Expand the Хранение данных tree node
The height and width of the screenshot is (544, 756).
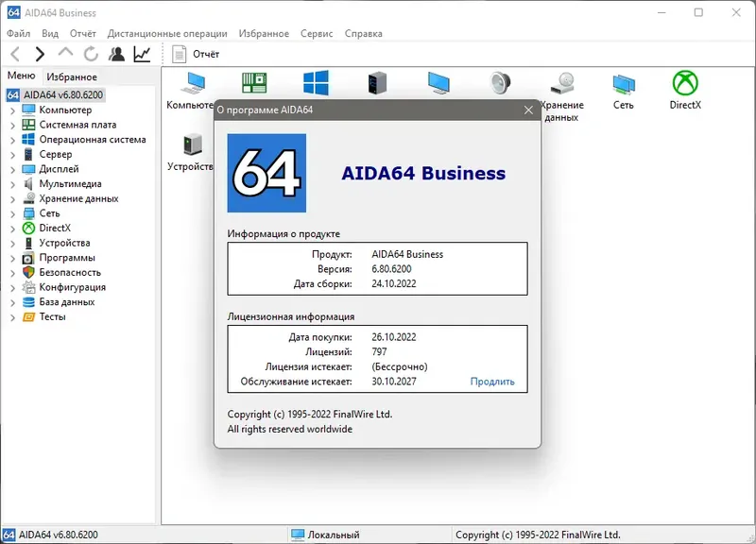click(x=12, y=199)
